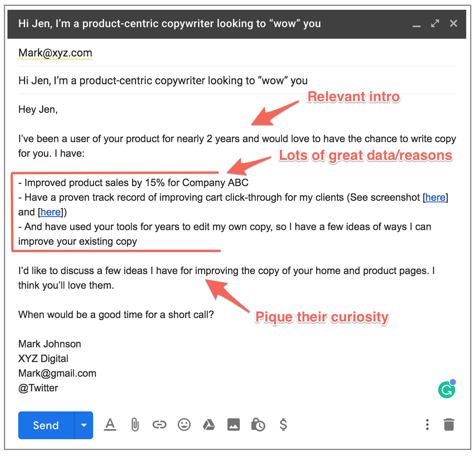Open the first screenshot 'here' link
Image resolution: width=476 pixels, height=457 pixels.
click(x=435, y=198)
